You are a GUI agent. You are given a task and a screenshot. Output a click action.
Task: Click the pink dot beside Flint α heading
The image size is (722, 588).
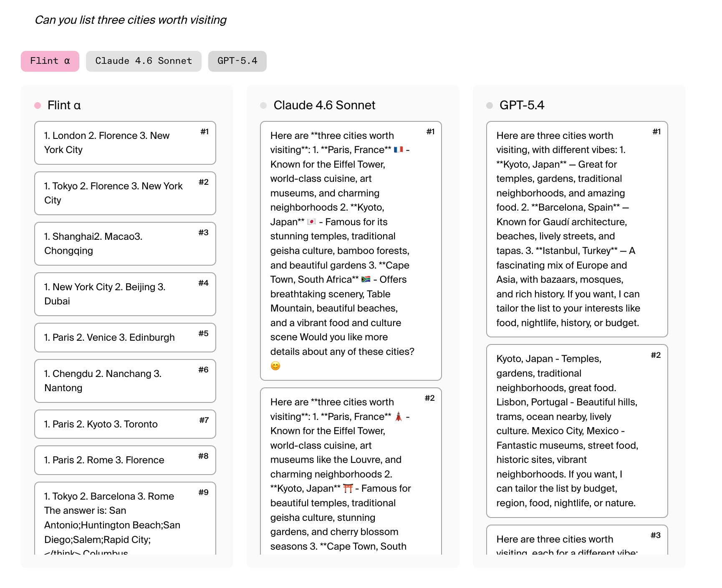pyautogui.click(x=38, y=106)
